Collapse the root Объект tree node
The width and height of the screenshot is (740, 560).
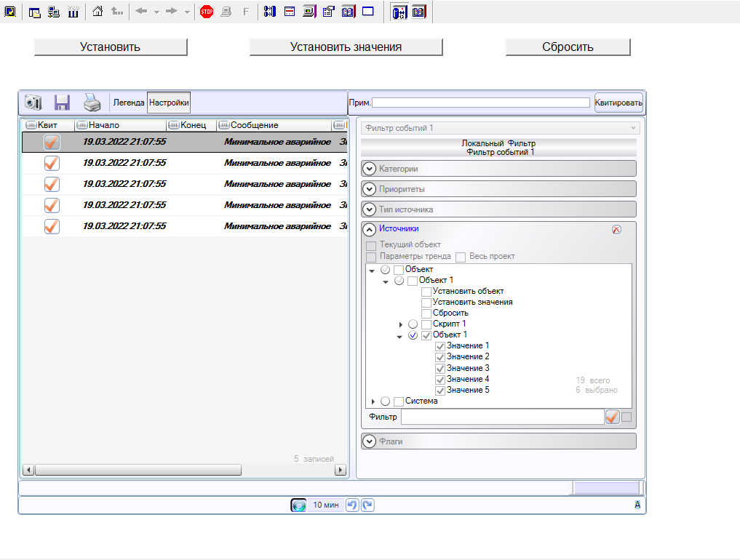click(x=372, y=271)
